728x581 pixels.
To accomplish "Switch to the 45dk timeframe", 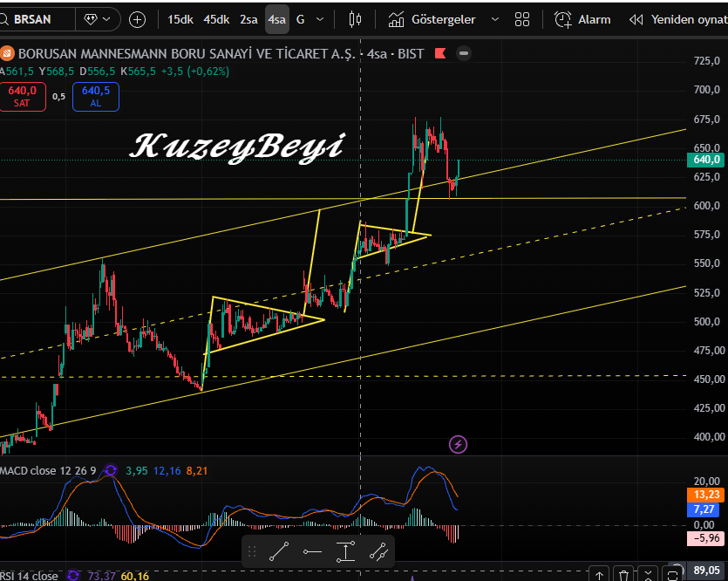I will (216, 19).
